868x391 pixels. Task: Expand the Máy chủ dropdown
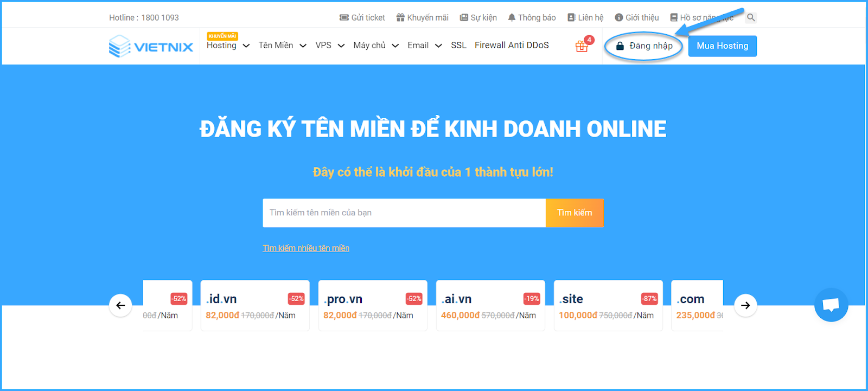[376, 46]
